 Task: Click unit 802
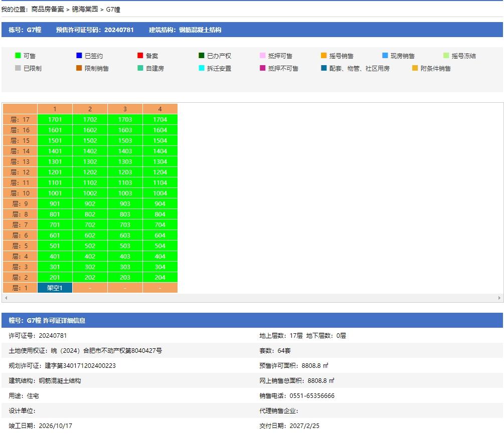pyautogui.click(x=90, y=214)
